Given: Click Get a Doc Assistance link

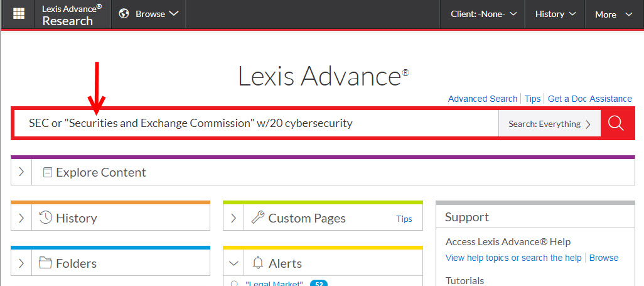Looking at the screenshot, I should pyautogui.click(x=590, y=99).
